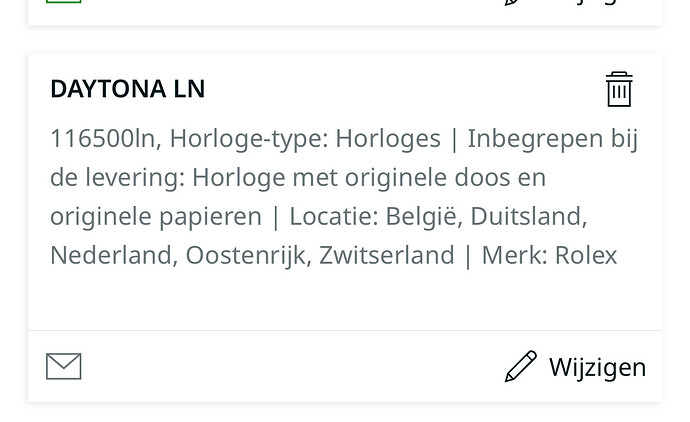Click the 116500ln reference number text
Viewport: 690px width, 422px height.
(x=103, y=139)
